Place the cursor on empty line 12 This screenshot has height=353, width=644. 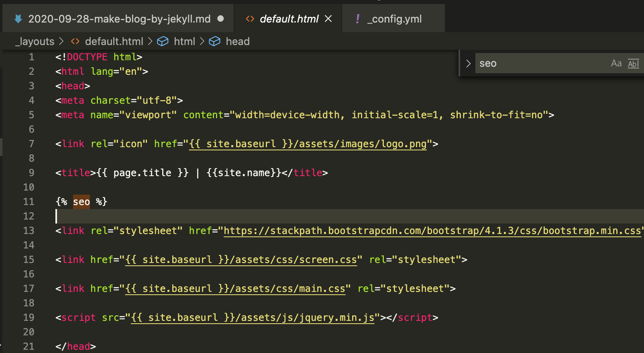point(349,216)
